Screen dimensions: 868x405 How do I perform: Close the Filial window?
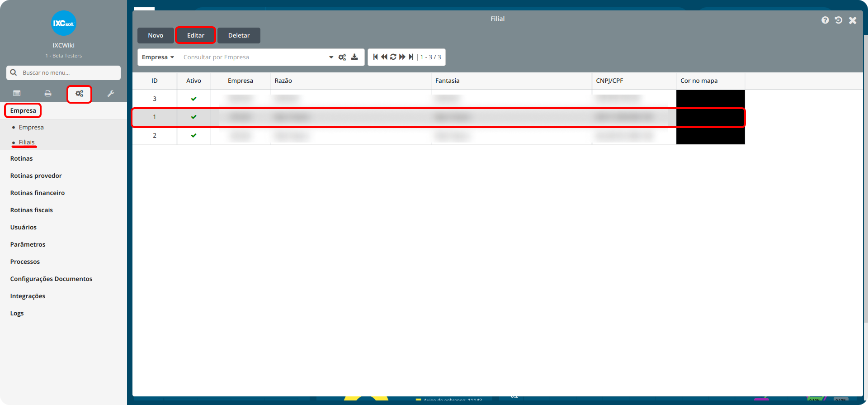point(853,20)
